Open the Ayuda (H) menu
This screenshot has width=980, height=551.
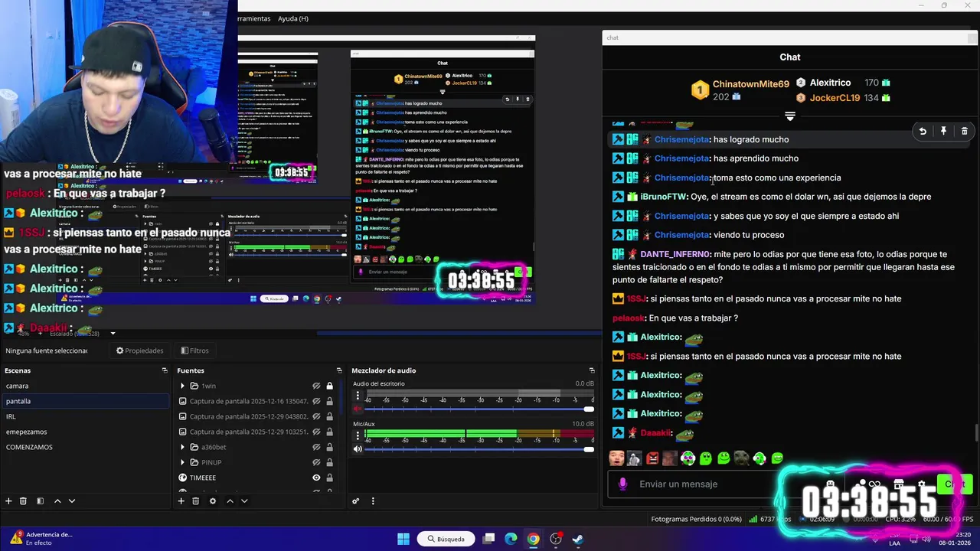coord(293,18)
